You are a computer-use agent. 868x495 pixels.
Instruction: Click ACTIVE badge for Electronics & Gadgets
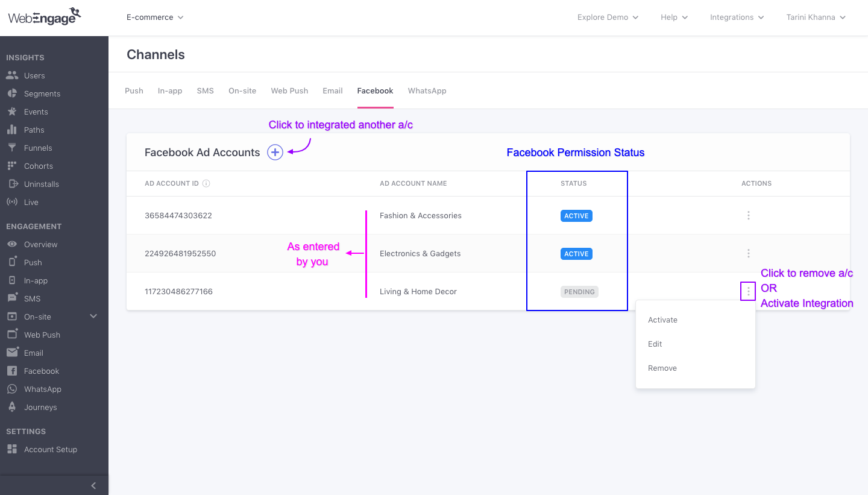576,254
